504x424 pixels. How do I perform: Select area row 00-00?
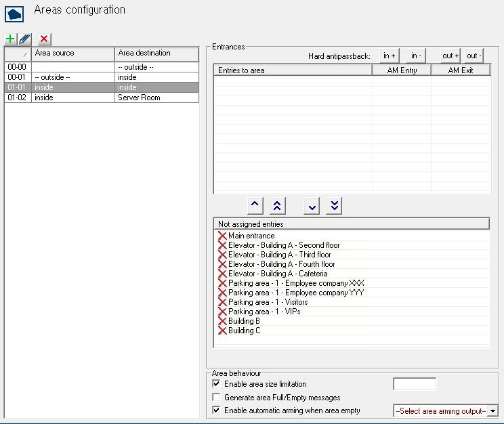coord(102,67)
